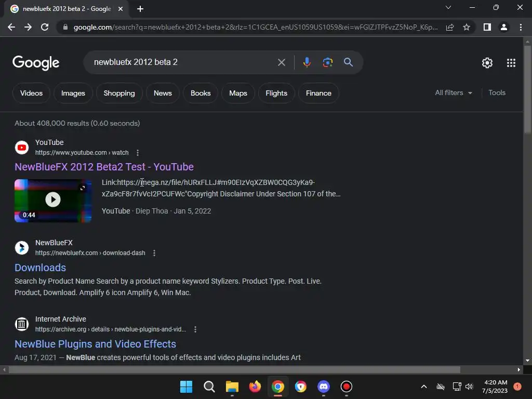The width and height of the screenshot is (532, 399).
Task: Submit search with the magnifier icon
Action: (x=348, y=62)
